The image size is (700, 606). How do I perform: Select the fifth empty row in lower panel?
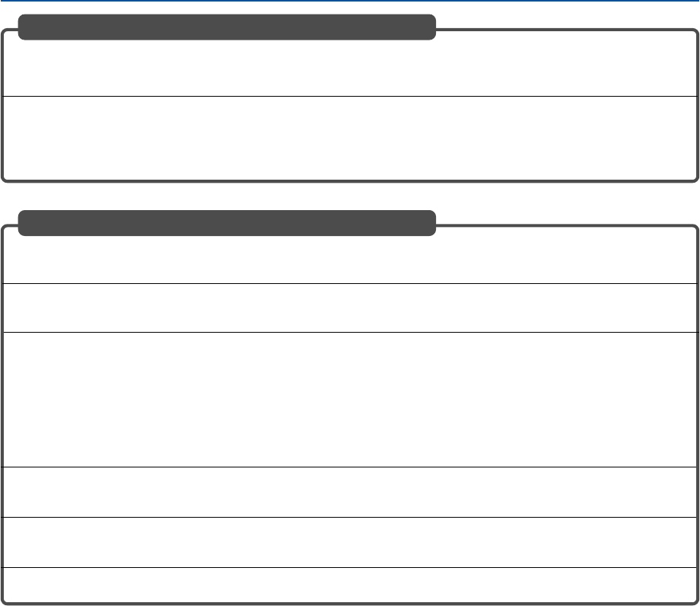point(350,542)
